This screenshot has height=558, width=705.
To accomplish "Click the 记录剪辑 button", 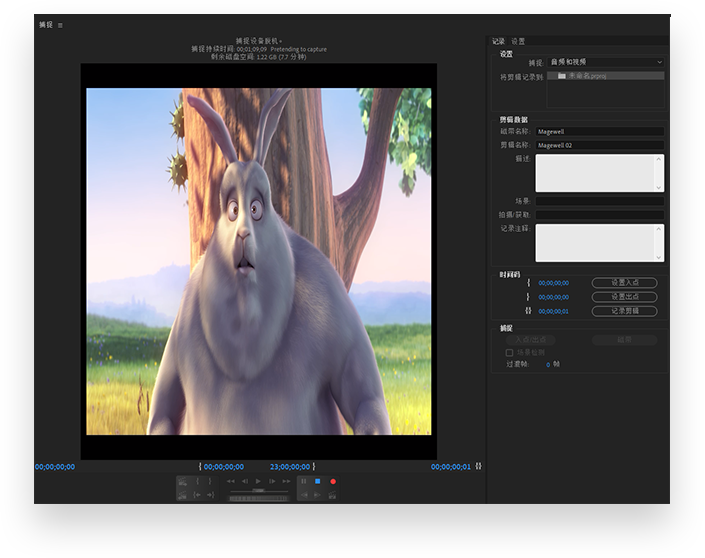I will click(625, 311).
